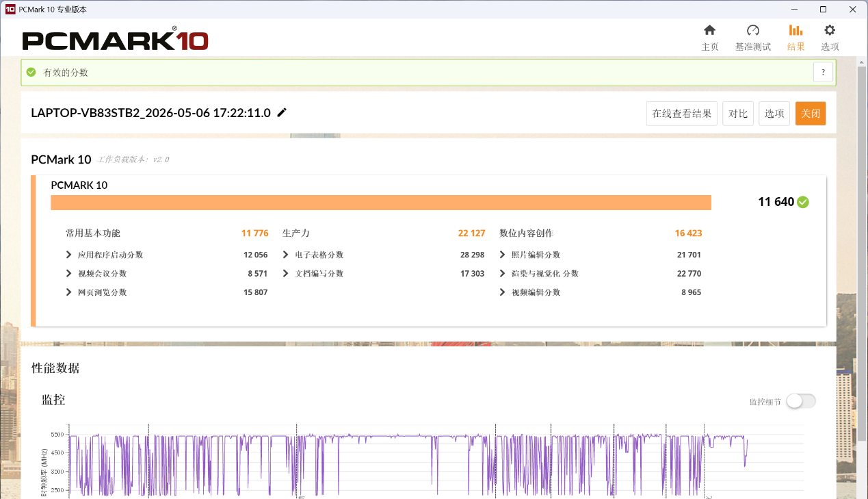Click the PCMark 10 logo
868x499 pixels.
(x=115, y=39)
